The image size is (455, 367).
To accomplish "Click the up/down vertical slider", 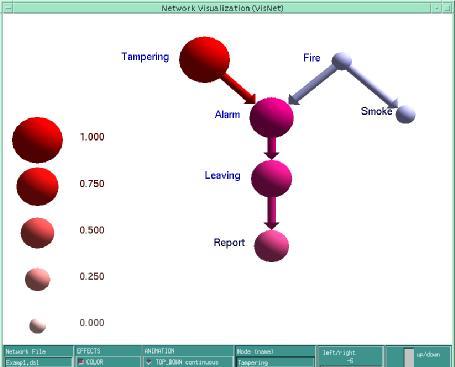I will pyautogui.click(x=409, y=357).
